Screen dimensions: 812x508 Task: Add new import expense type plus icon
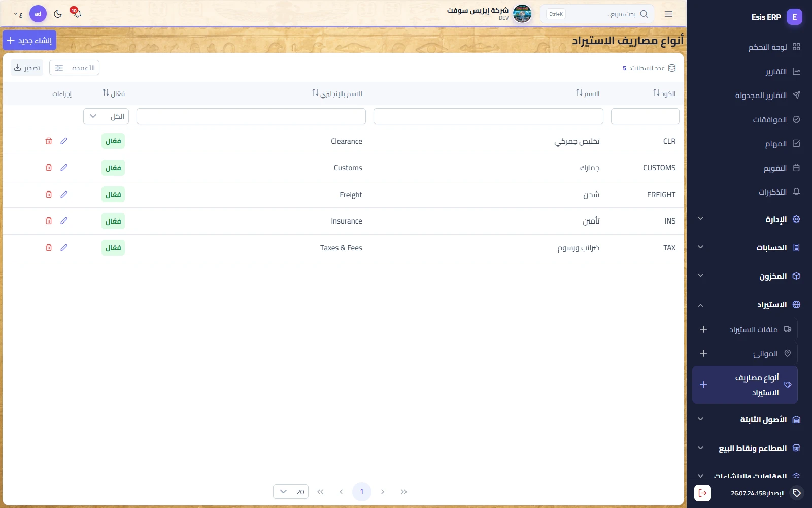coord(703,385)
